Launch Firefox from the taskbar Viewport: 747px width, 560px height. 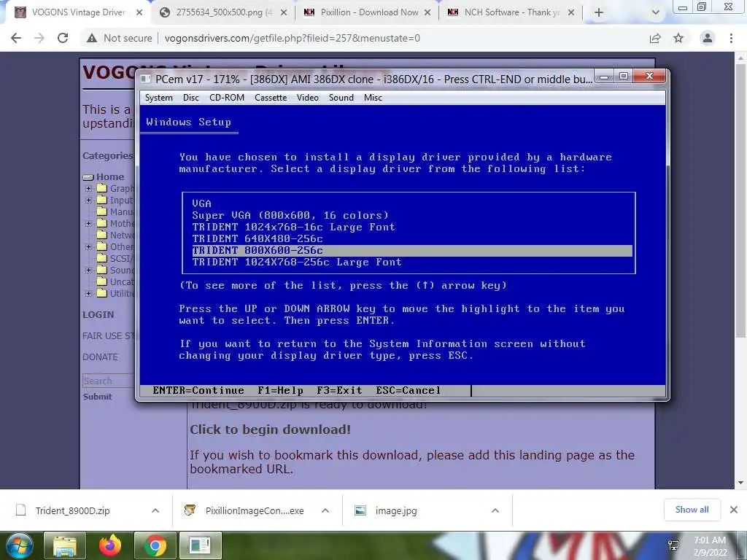click(x=110, y=545)
